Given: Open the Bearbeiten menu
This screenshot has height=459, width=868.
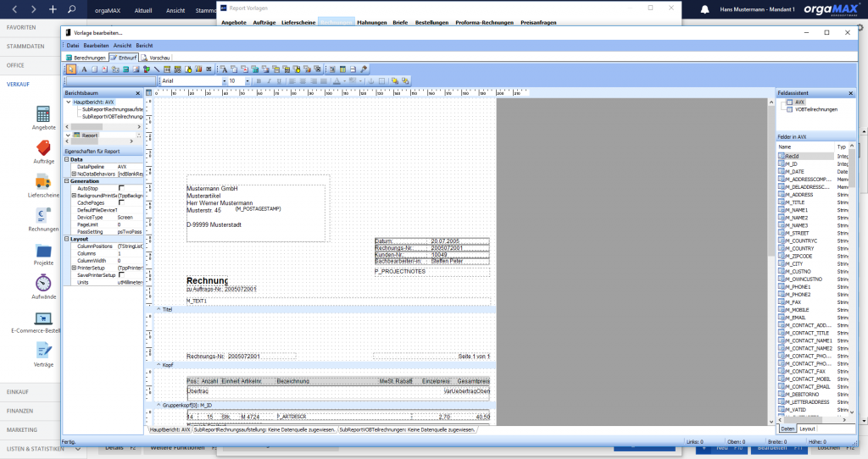Looking at the screenshot, I should 97,46.
